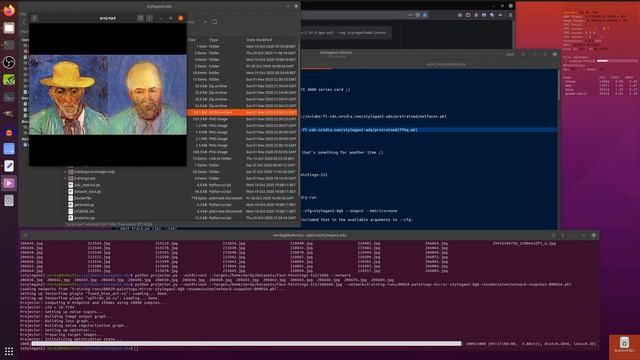
Task: Open Firefox from the Ubuntu dock
Action: click(9, 10)
